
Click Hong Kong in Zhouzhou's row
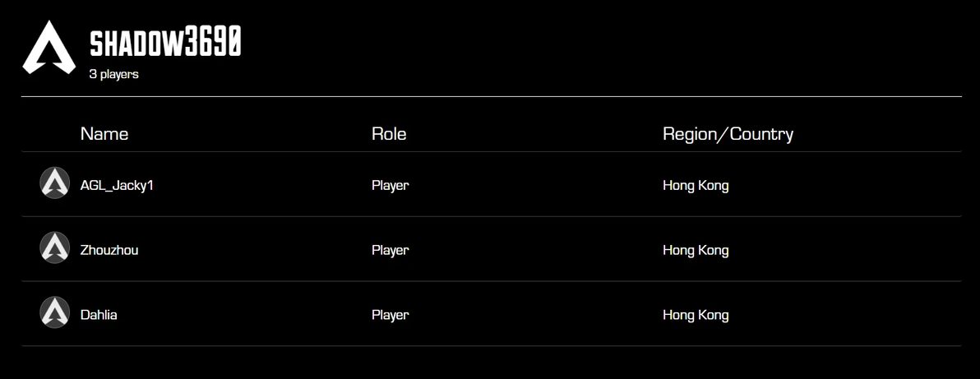click(696, 250)
